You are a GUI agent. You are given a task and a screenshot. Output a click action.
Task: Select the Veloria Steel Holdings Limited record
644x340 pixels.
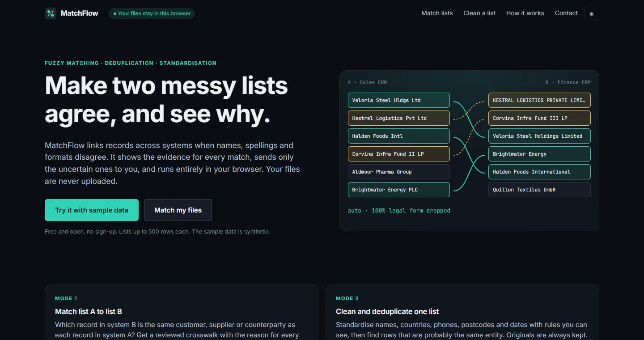click(x=539, y=136)
